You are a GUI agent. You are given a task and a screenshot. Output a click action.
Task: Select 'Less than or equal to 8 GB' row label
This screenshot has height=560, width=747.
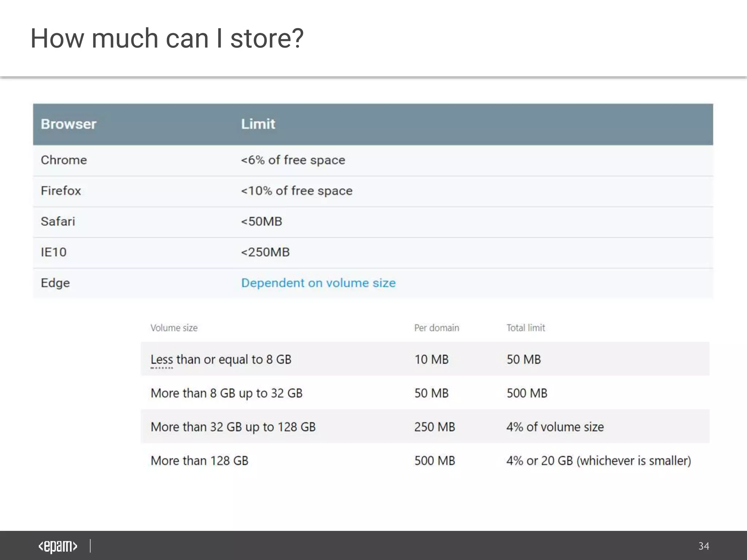pyautogui.click(x=221, y=359)
